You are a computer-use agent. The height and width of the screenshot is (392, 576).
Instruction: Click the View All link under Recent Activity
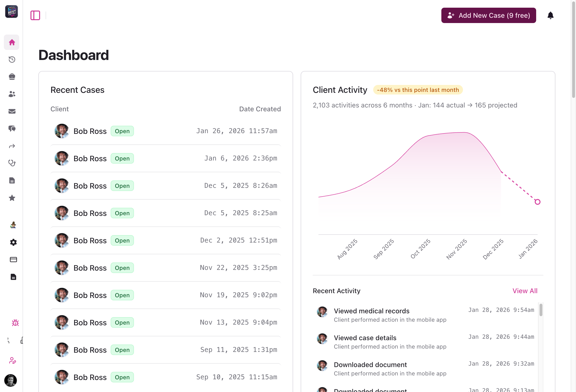pyautogui.click(x=525, y=291)
